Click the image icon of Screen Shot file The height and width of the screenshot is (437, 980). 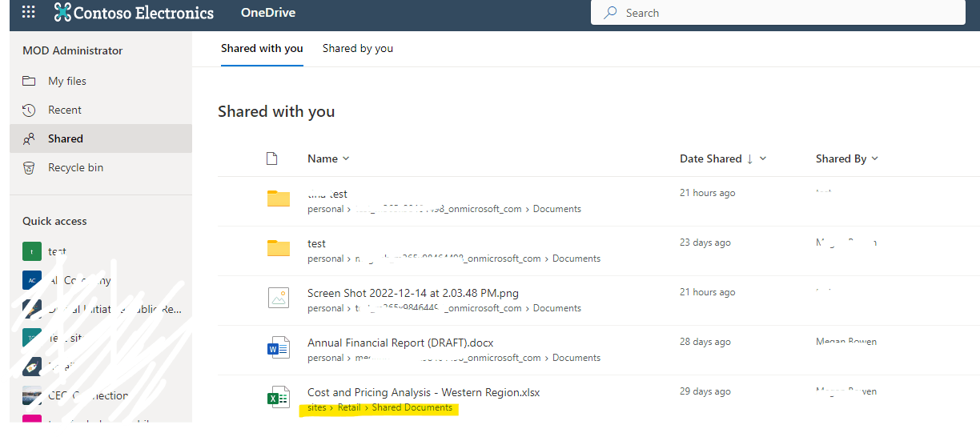(x=278, y=298)
